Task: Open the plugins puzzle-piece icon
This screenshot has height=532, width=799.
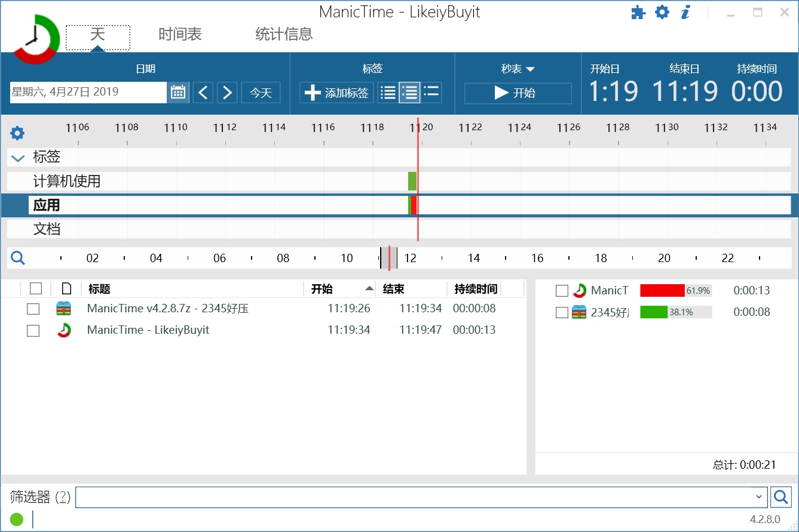Action: click(x=638, y=13)
